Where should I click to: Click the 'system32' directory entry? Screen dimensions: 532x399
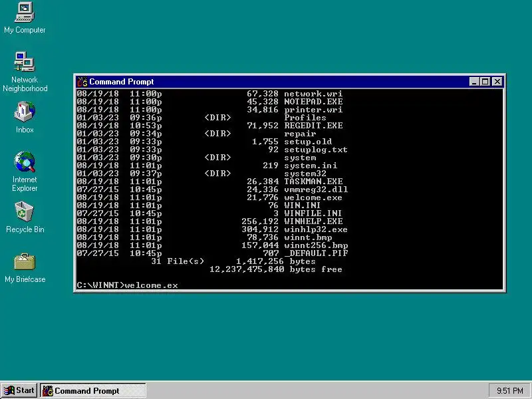(x=305, y=174)
